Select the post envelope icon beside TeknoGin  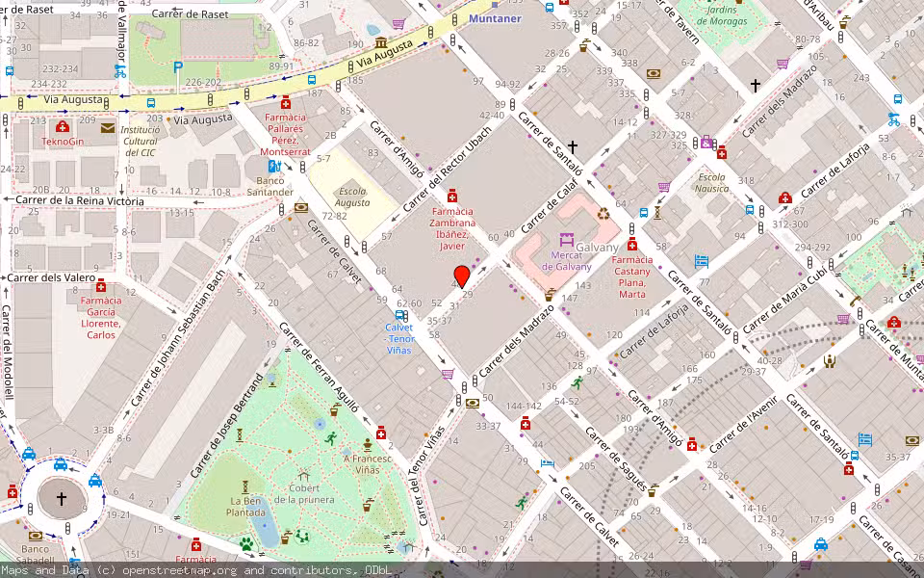pyautogui.click(x=107, y=127)
